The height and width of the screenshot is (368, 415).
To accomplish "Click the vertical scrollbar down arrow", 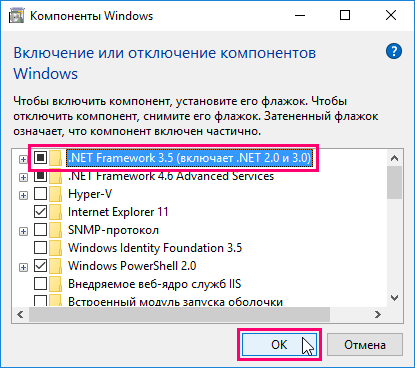I will (x=395, y=298).
